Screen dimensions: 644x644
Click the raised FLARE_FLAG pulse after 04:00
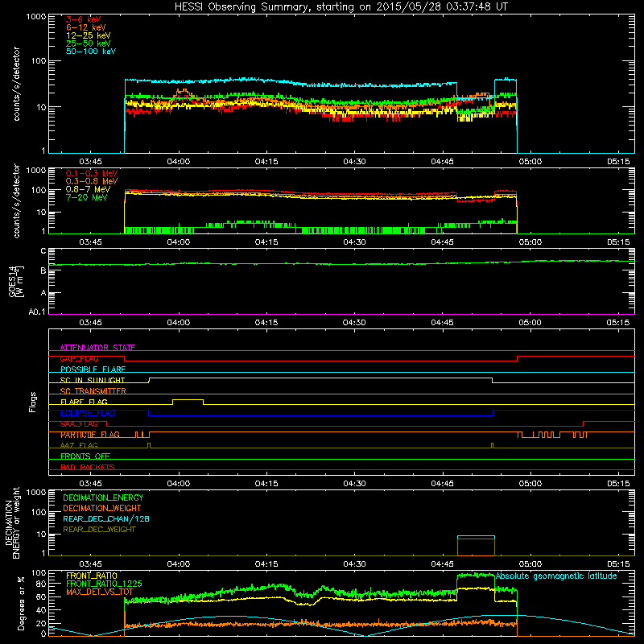188,400
